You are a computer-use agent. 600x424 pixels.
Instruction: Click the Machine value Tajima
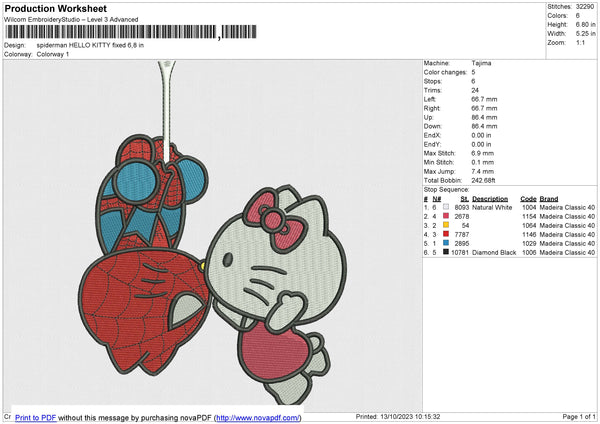[x=481, y=63]
